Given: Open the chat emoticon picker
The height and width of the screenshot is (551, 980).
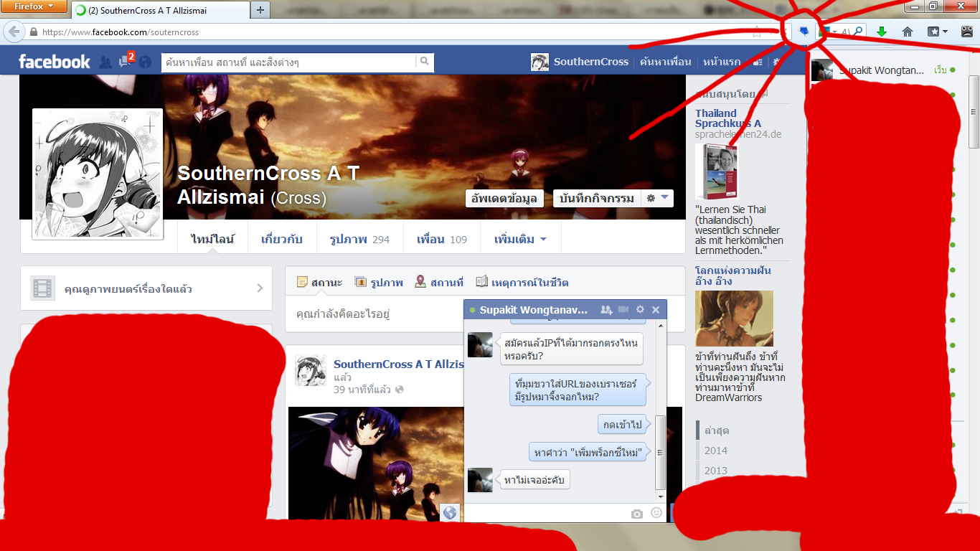Looking at the screenshot, I should coord(656,513).
